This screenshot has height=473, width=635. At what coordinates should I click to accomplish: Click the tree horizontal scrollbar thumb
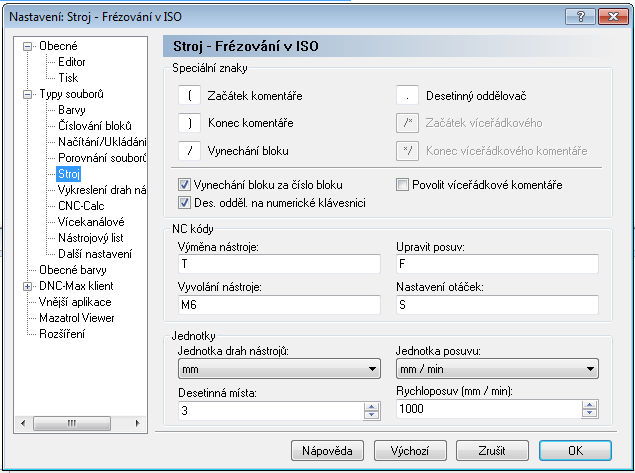[72, 423]
